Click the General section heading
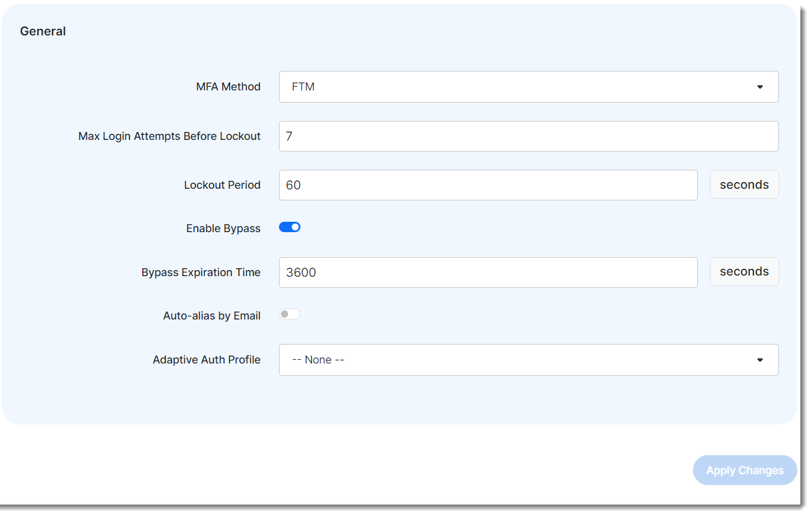This screenshot has width=812, height=515. tap(43, 31)
